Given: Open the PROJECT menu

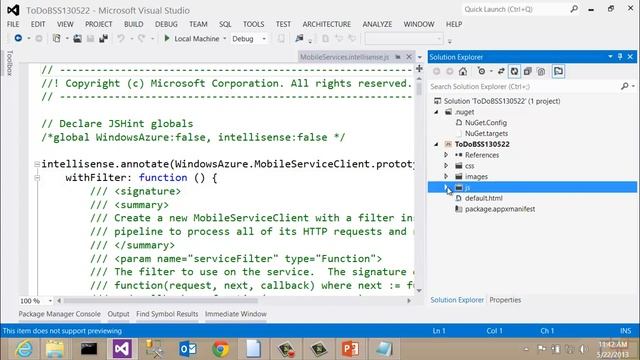Looking at the screenshot, I should click(98, 24).
